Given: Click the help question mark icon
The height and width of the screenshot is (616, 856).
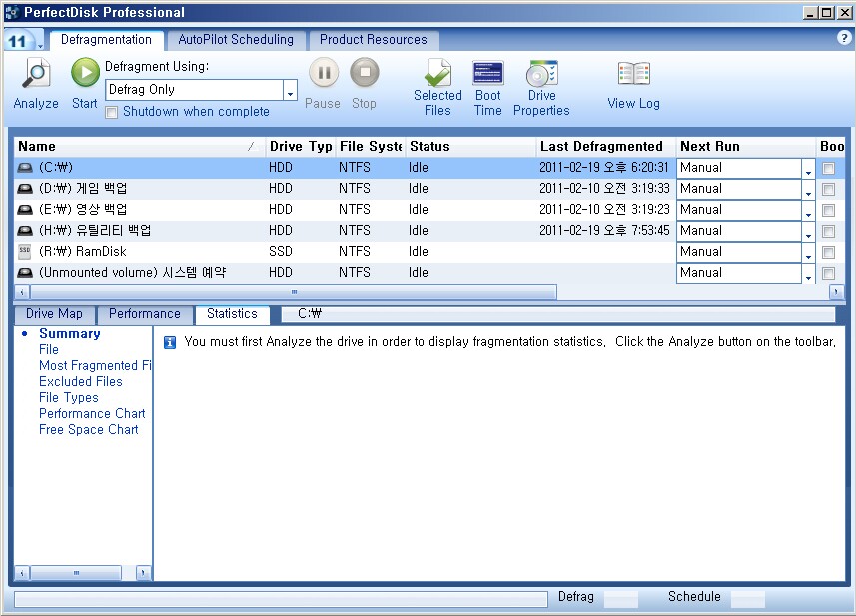Looking at the screenshot, I should [x=844, y=38].
